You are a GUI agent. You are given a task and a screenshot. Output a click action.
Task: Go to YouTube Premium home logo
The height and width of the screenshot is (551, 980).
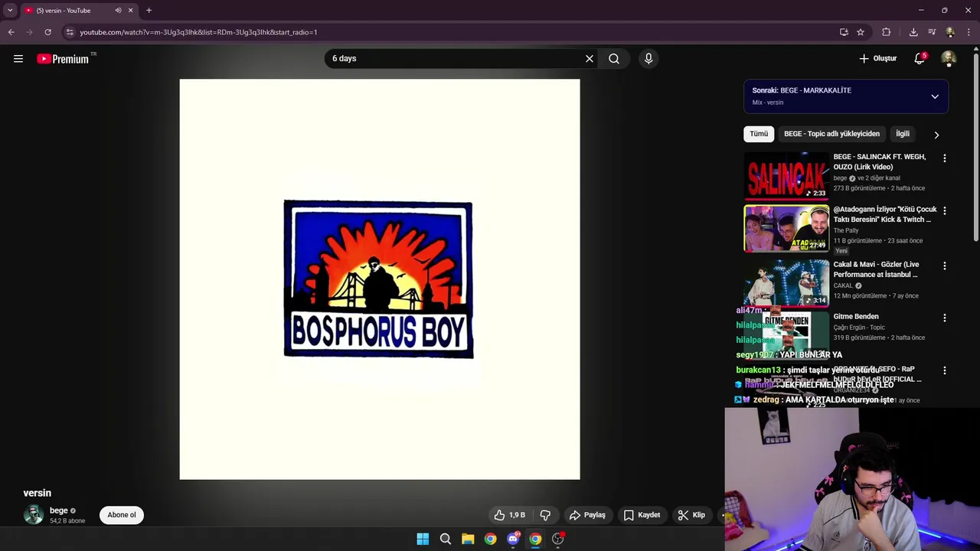pyautogui.click(x=63, y=59)
